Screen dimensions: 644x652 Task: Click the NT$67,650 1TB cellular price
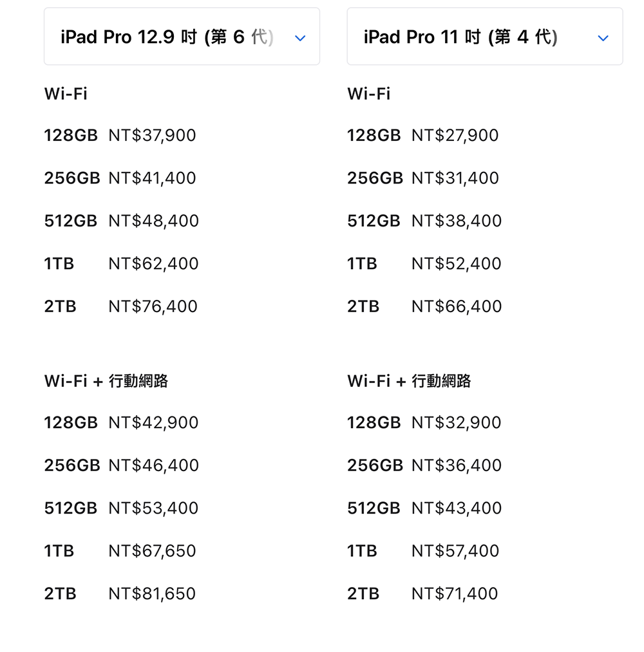coord(152,551)
